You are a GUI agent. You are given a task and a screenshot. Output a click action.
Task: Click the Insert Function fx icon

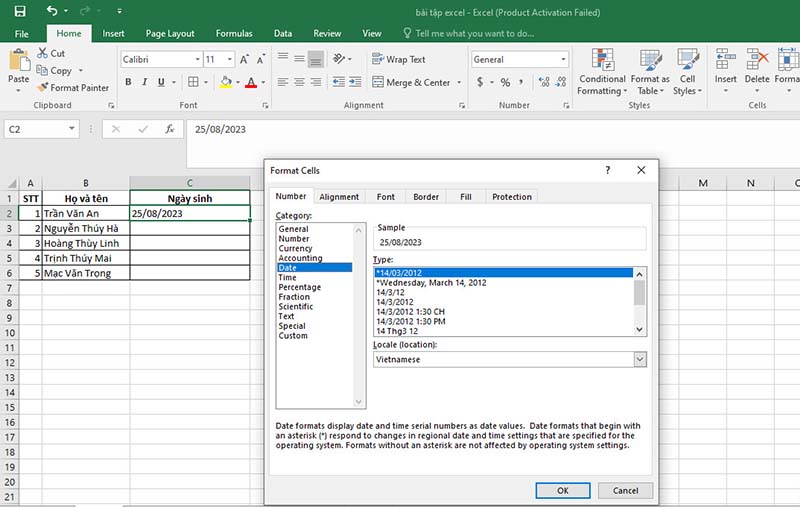[x=169, y=129]
